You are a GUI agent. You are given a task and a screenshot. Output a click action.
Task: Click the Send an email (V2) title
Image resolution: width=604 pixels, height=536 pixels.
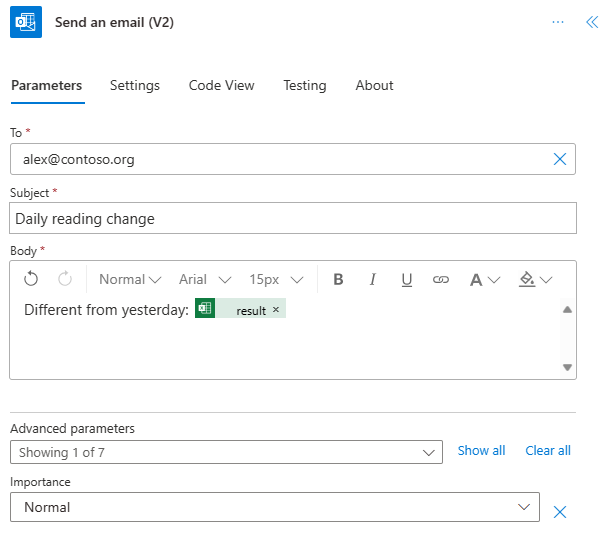pos(114,22)
